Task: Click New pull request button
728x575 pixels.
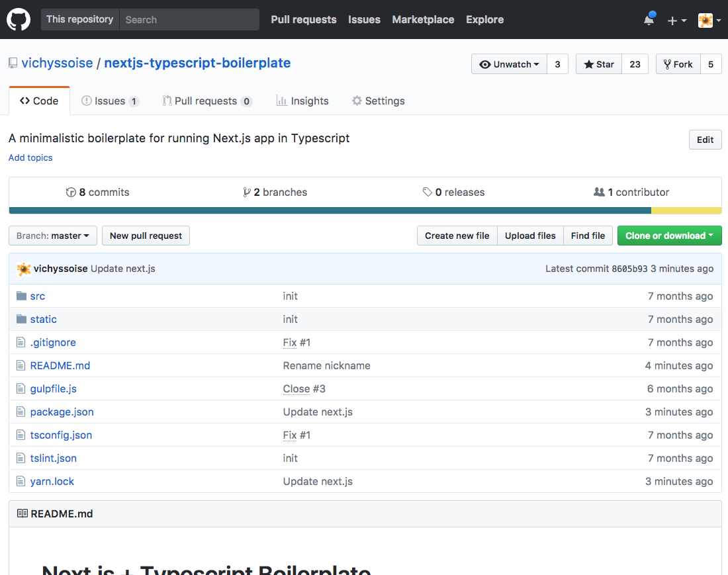Action: pyautogui.click(x=146, y=236)
